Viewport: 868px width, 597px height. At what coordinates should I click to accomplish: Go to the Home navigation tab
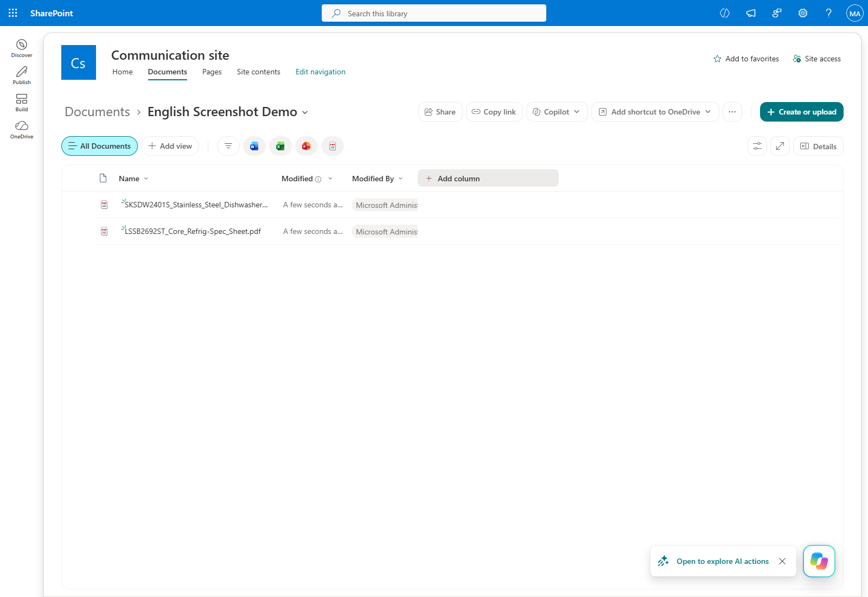point(123,72)
